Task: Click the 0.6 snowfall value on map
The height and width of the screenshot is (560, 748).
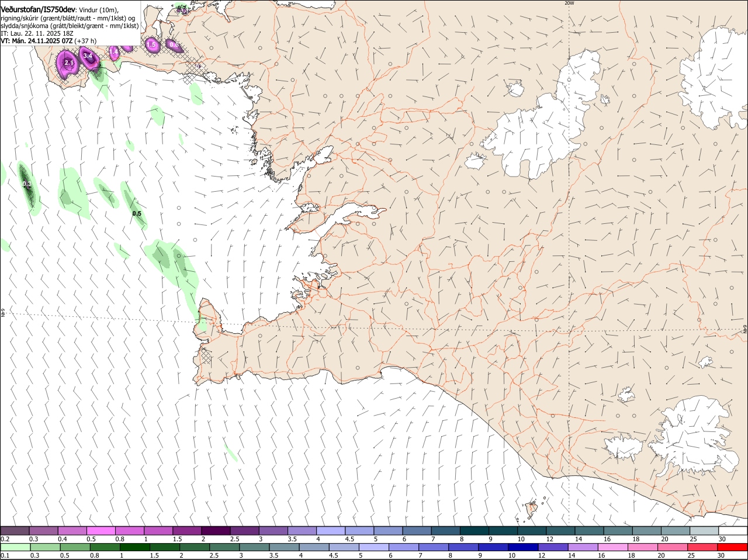Action: click(173, 44)
